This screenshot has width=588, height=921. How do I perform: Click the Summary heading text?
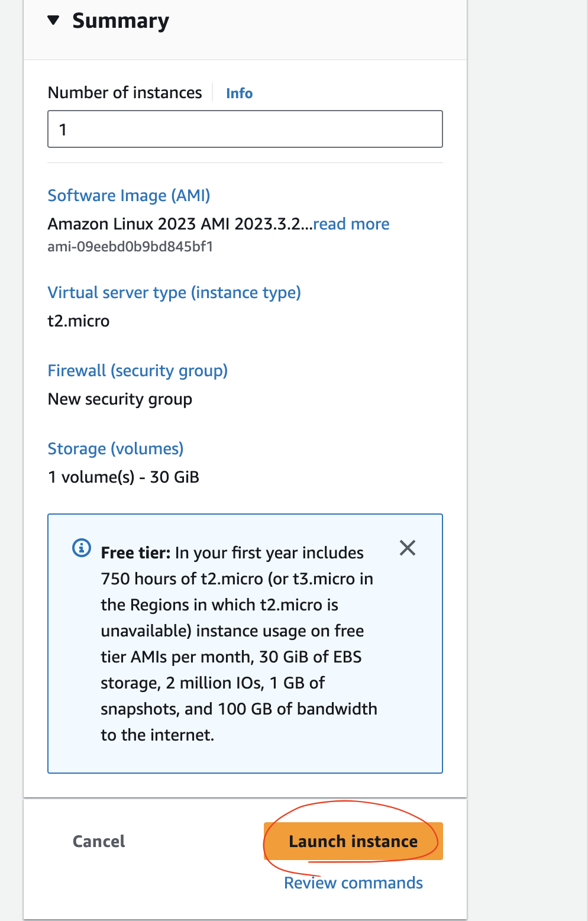(121, 21)
